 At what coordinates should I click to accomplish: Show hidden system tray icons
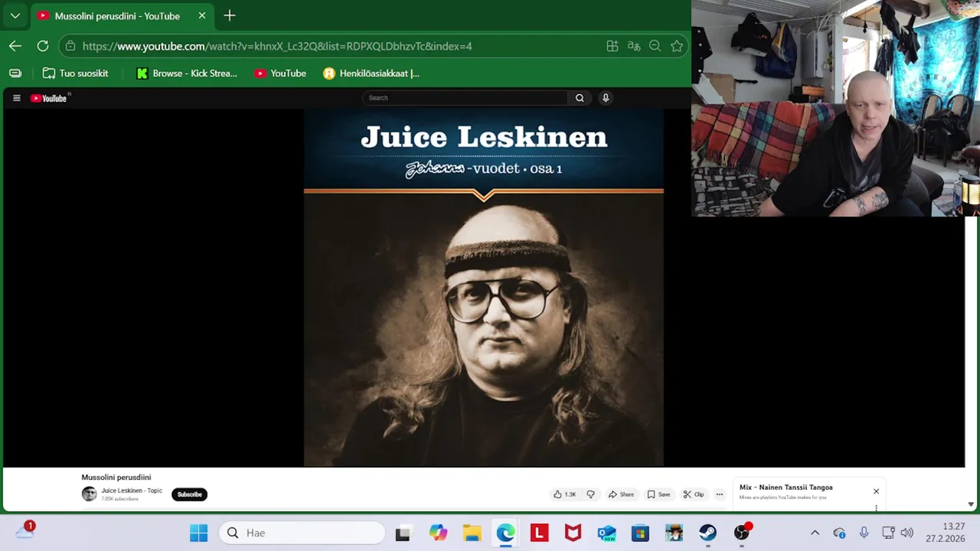pos(815,533)
